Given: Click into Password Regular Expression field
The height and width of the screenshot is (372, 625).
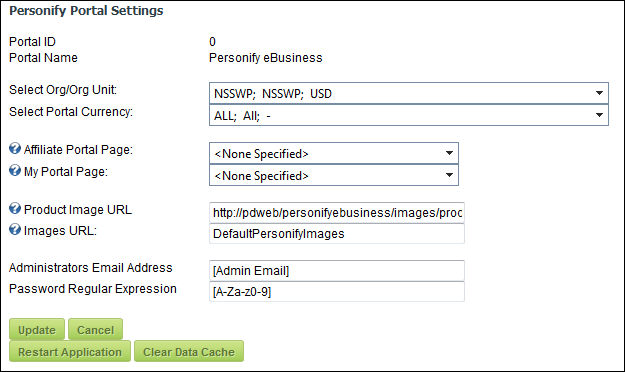Looking at the screenshot, I should point(337,292).
